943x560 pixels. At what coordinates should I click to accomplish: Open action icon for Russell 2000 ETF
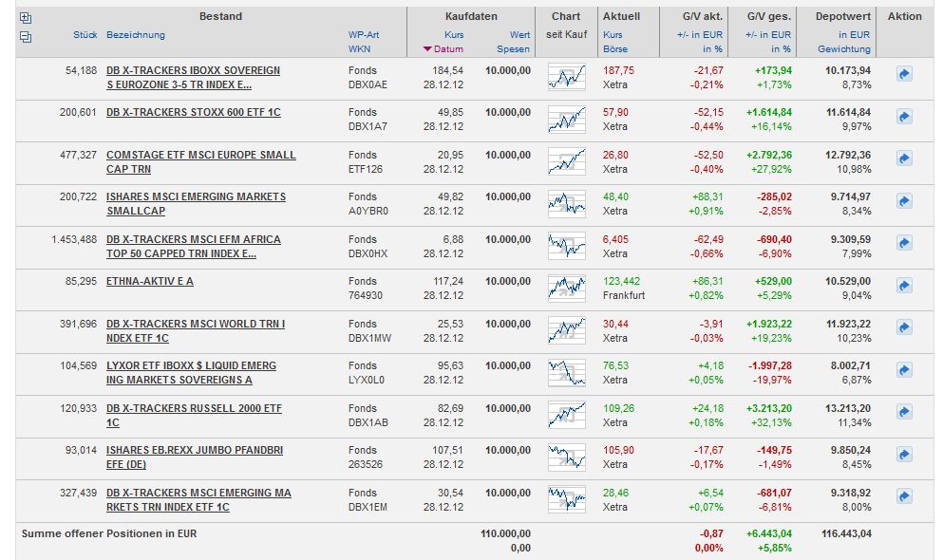coord(904,412)
